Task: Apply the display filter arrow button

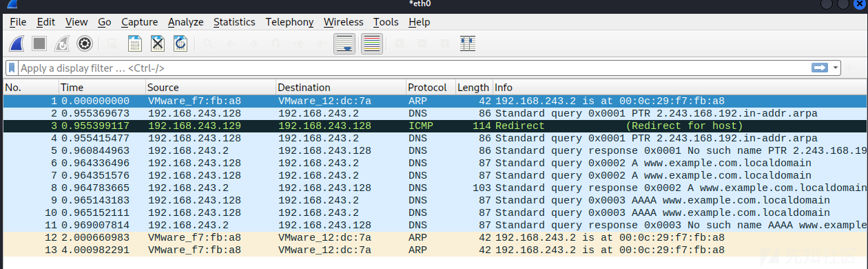Action: (x=820, y=68)
